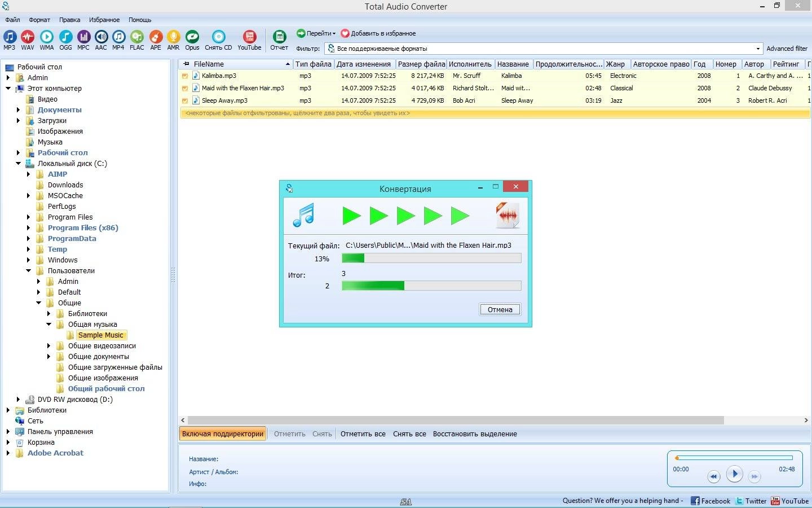Open the Файл menu
Screen dimensions: 812x508
pyautogui.click(x=12, y=20)
